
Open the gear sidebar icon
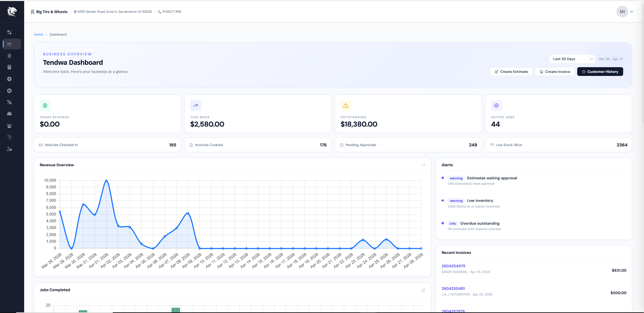9,79
